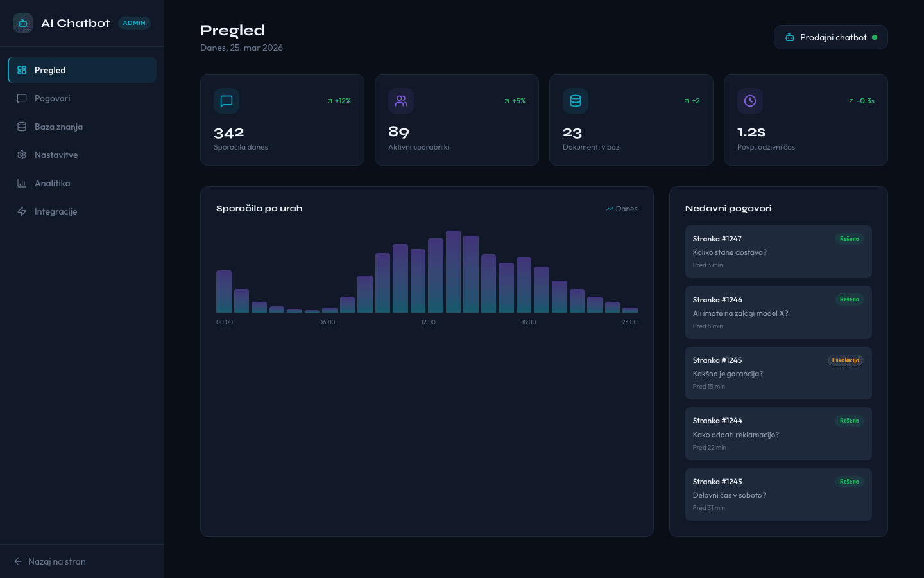The width and height of the screenshot is (924, 578).
Task: Click the 06:00 label on chart axis
Action: [x=327, y=322]
